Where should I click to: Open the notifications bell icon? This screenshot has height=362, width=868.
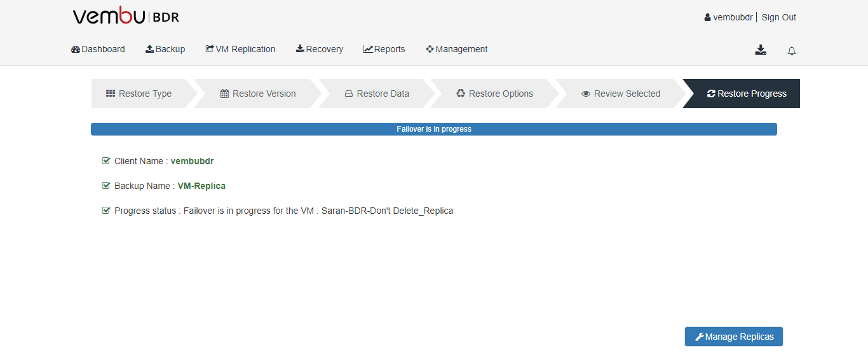click(x=792, y=51)
